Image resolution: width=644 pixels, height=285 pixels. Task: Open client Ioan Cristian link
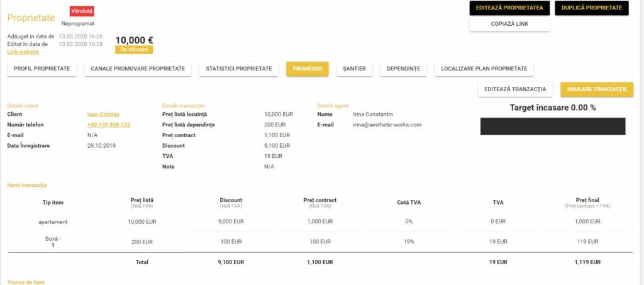[x=103, y=115]
